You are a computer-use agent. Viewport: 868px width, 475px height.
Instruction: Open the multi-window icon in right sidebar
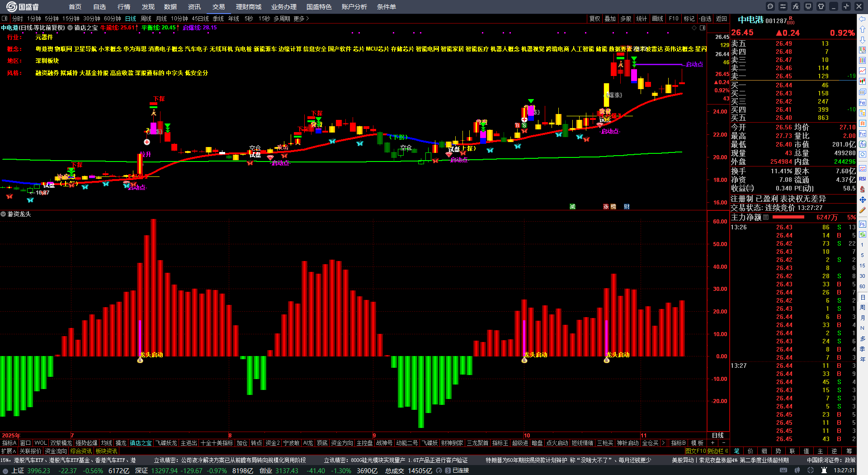863,92
